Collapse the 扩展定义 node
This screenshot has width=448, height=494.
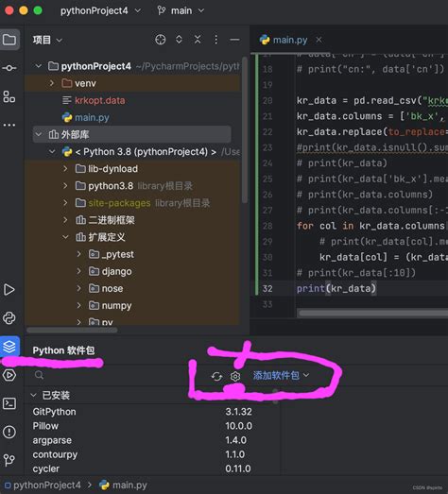click(x=65, y=237)
